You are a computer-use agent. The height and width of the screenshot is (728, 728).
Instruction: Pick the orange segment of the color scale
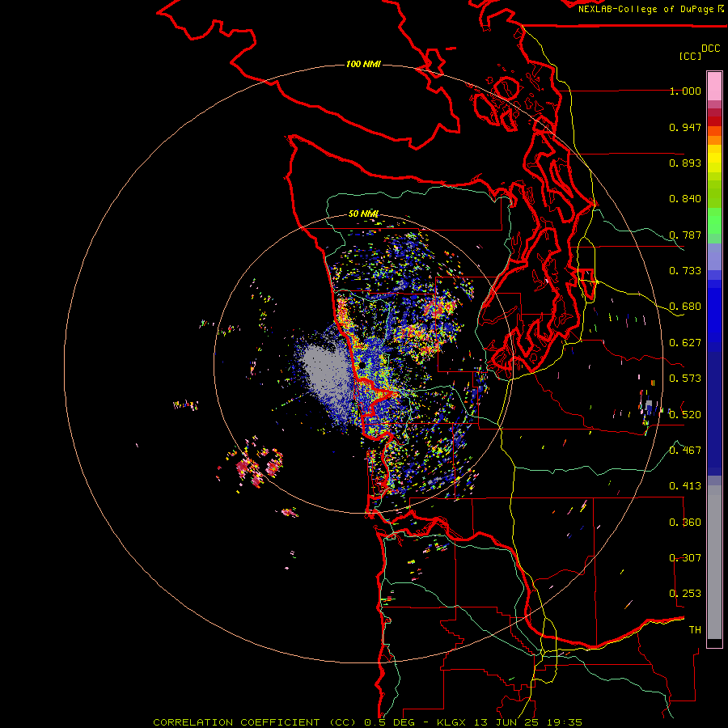[x=714, y=140]
